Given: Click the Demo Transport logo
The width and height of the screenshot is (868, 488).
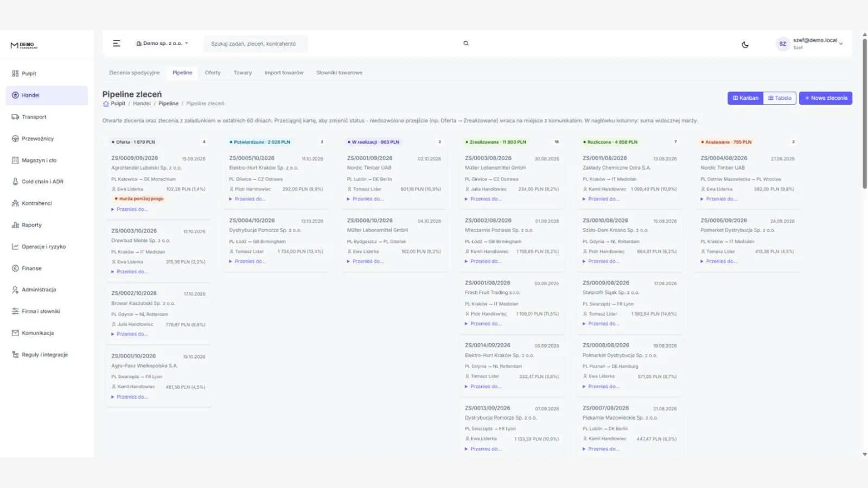Looking at the screenshot, I should [x=24, y=46].
